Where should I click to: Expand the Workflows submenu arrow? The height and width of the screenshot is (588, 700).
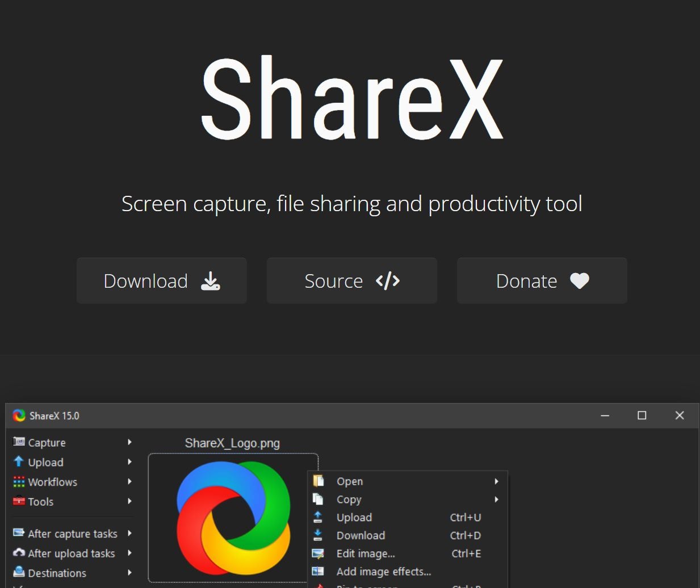click(129, 482)
